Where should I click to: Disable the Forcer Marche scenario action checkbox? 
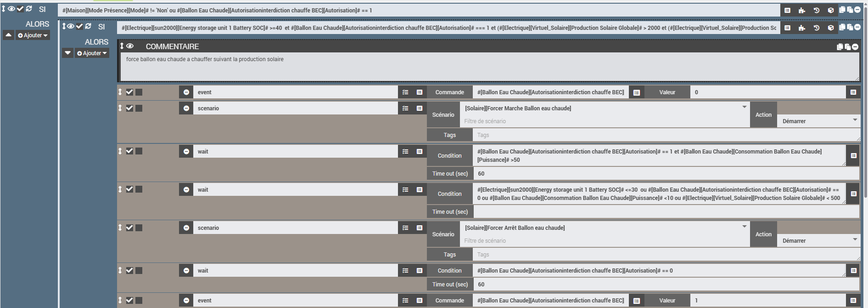point(129,108)
